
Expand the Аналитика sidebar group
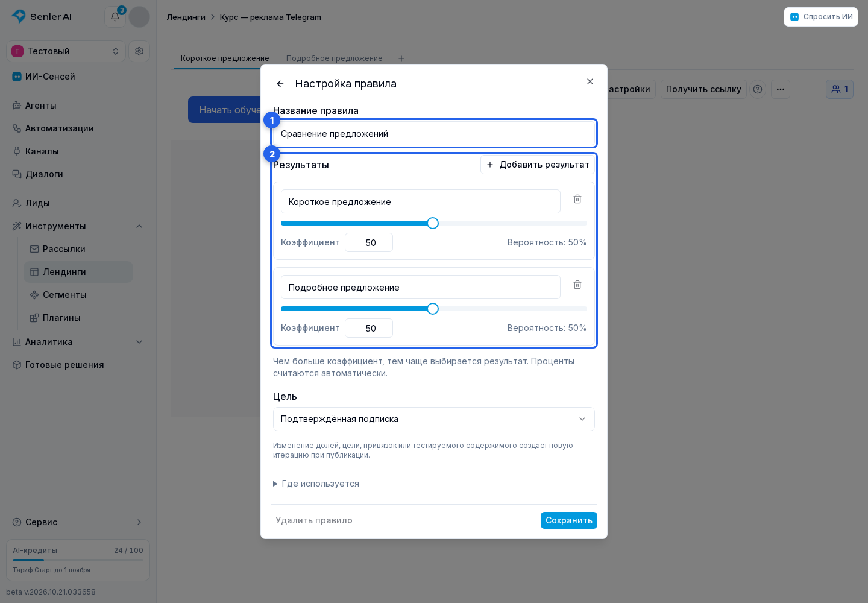(139, 342)
